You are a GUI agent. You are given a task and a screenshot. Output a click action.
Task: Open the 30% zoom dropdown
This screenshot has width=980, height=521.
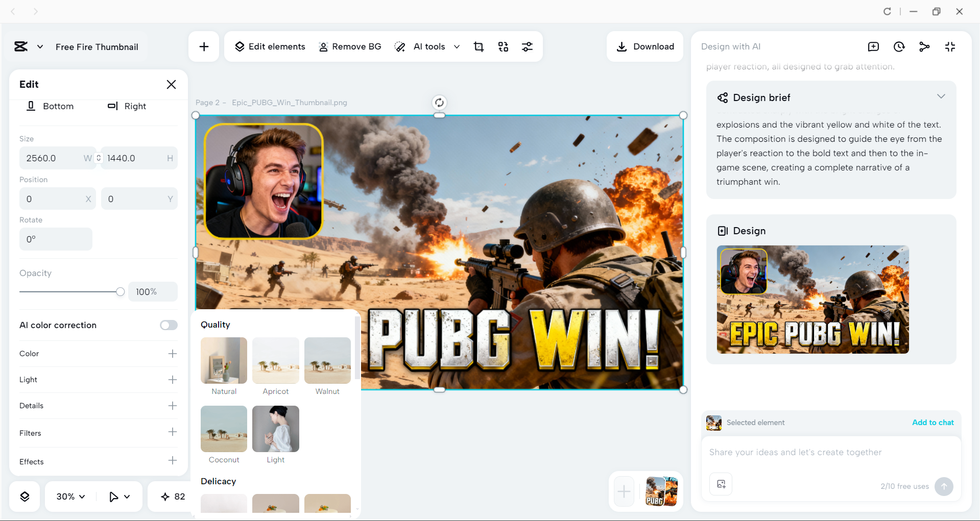[x=70, y=497]
